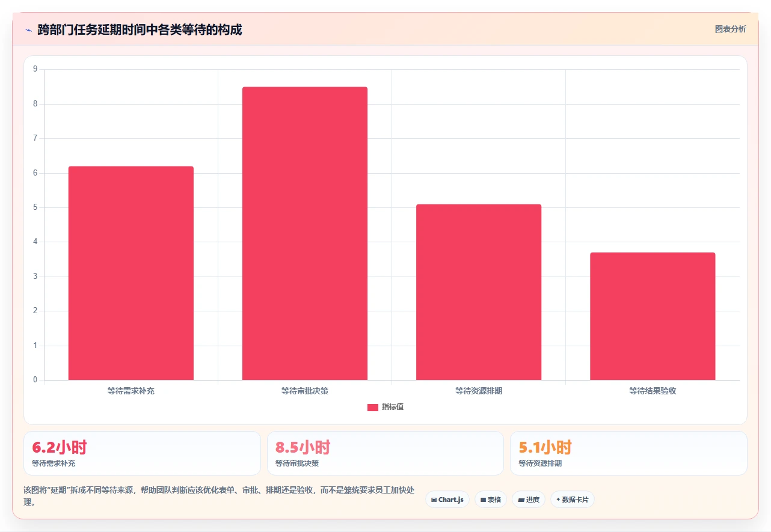Click the lightning icon beside the chart title
The height and width of the screenshot is (532, 771).
click(28, 30)
